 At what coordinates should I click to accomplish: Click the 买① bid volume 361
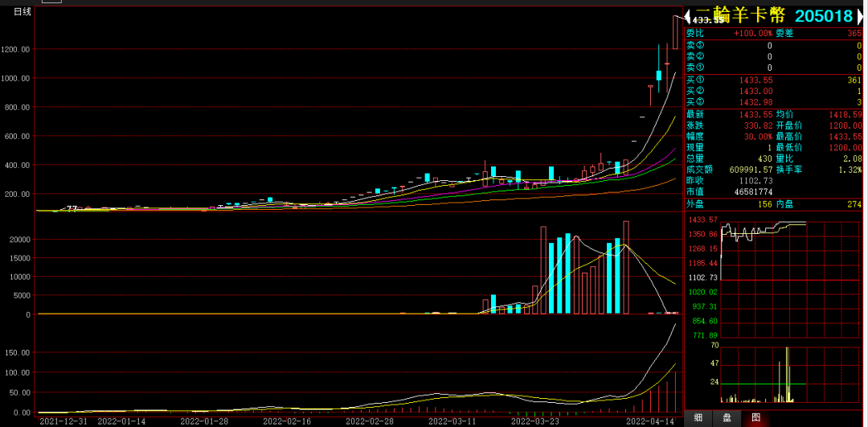[x=854, y=80]
